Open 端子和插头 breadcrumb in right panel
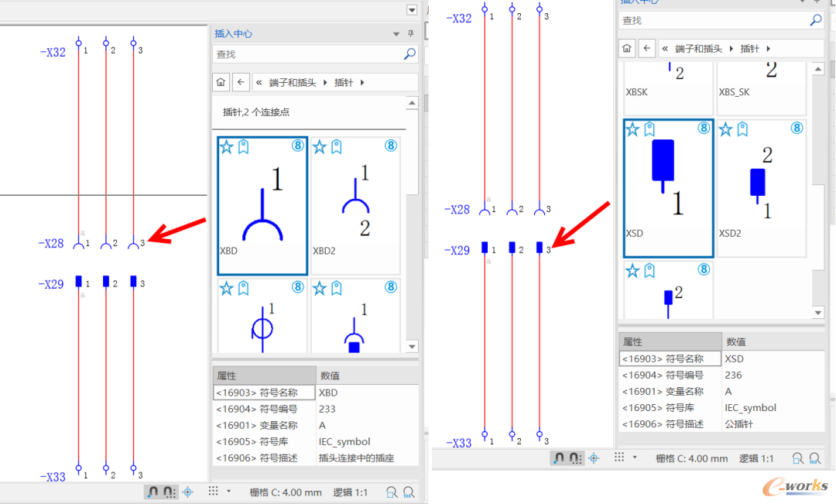 [x=699, y=49]
